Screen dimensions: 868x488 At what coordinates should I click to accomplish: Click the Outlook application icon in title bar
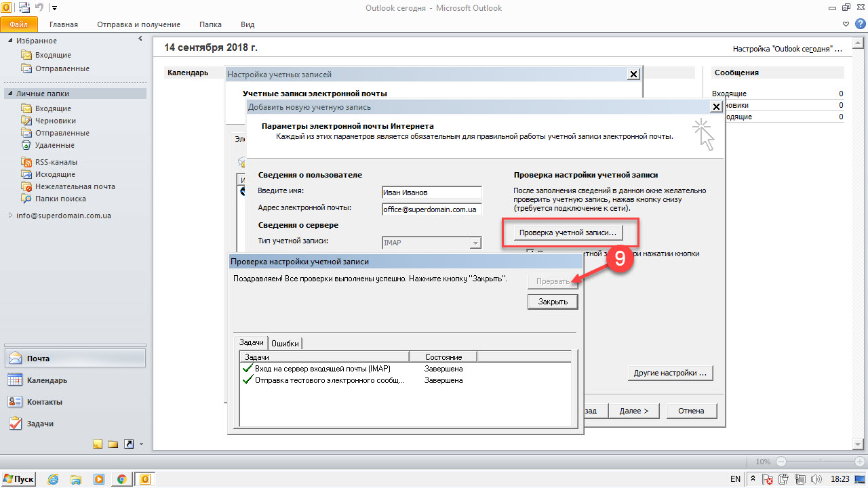point(6,7)
